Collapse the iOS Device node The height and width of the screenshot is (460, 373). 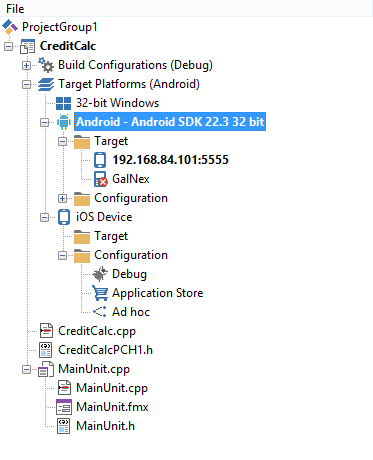click(x=44, y=217)
